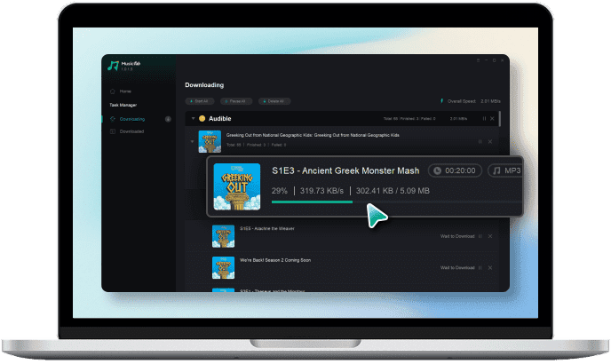Cancel the Greeking Out podcast download
The height and width of the screenshot is (364, 611).
490,141
